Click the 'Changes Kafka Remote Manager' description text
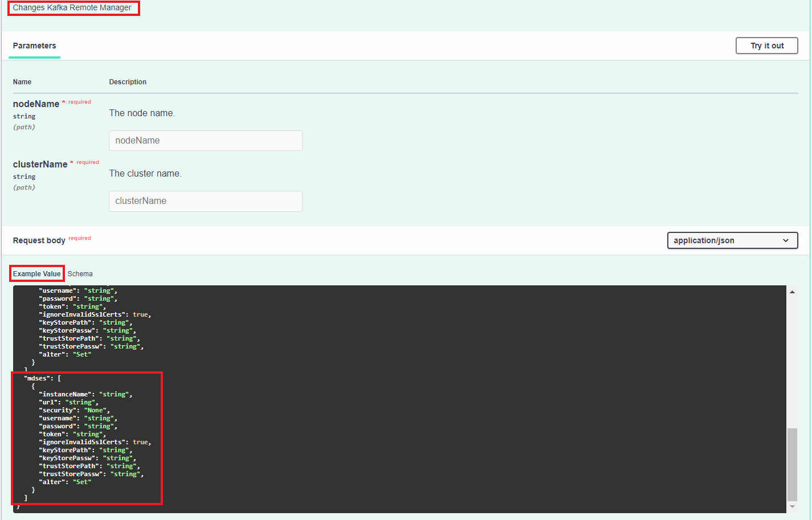812x520 pixels. click(72, 8)
